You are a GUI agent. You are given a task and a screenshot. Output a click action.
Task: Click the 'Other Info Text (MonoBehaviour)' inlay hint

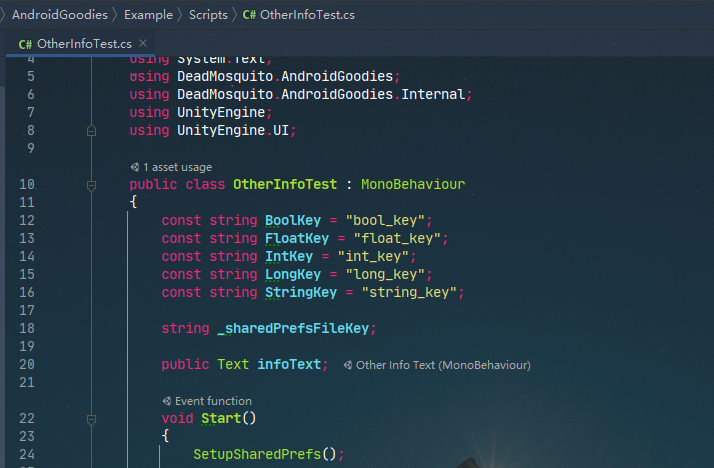coord(442,365)
